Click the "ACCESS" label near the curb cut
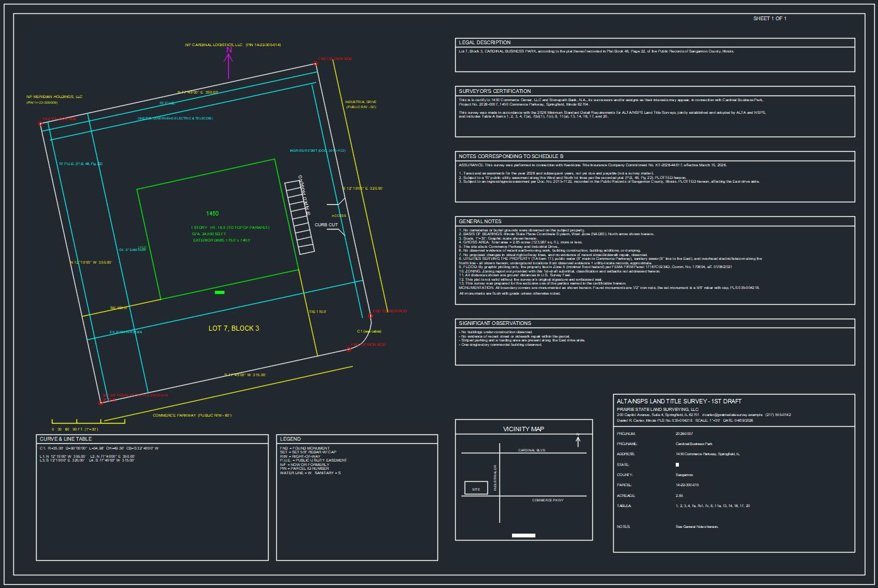 point(339,216)
